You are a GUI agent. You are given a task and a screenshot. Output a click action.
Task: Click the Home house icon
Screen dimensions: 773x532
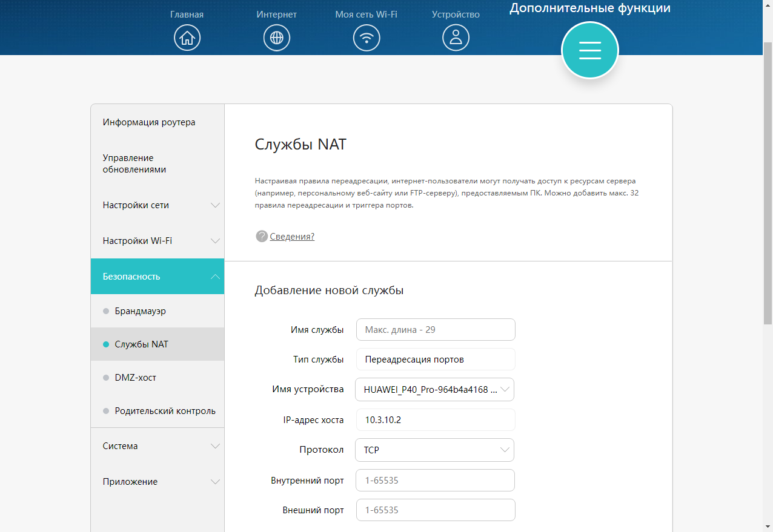click(187, 38)
